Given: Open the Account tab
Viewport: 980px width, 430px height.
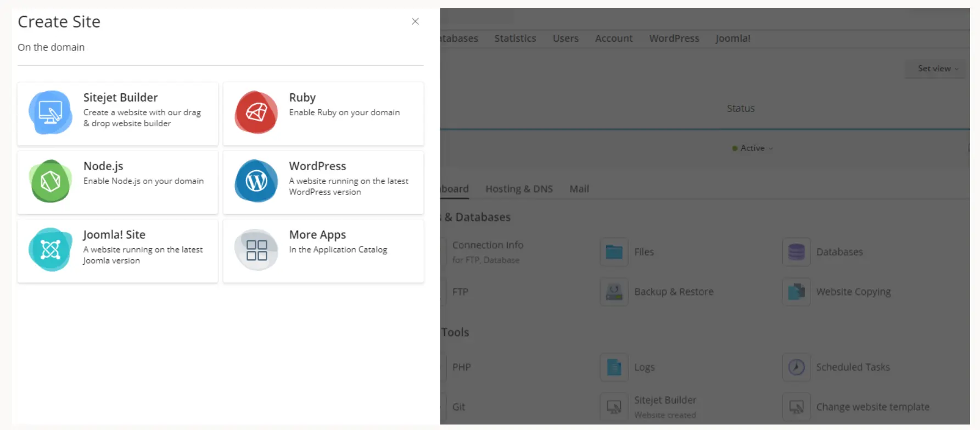Looking at the screenshot, I should tap(614, 38).
